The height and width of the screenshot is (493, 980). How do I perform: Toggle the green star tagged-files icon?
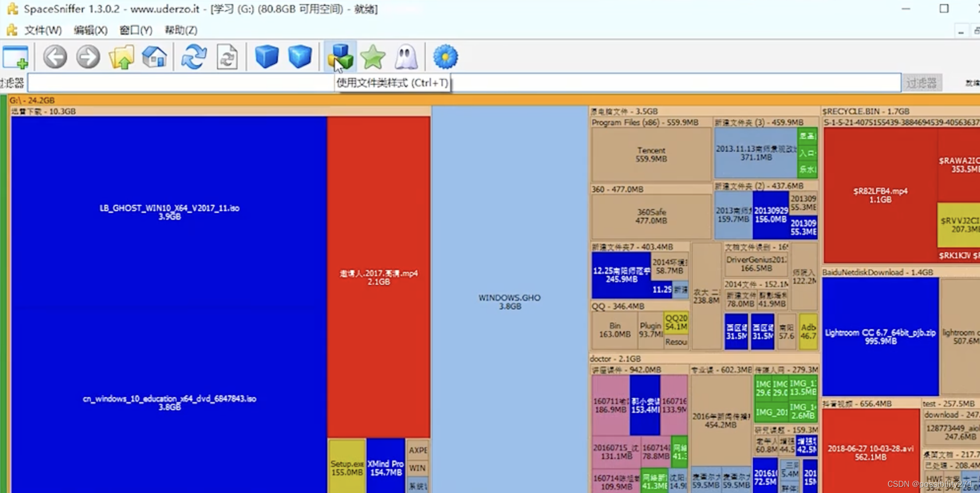pos(373,57)
